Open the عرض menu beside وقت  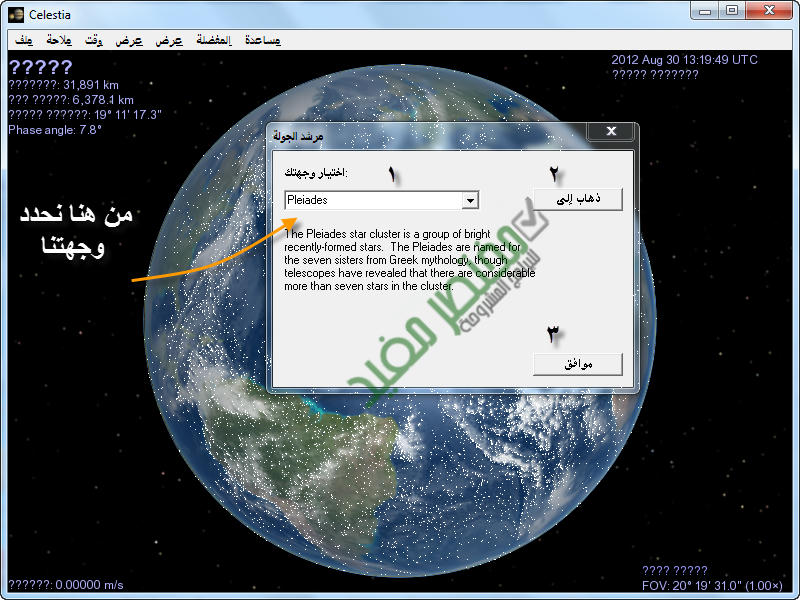(x=129, y=41)
